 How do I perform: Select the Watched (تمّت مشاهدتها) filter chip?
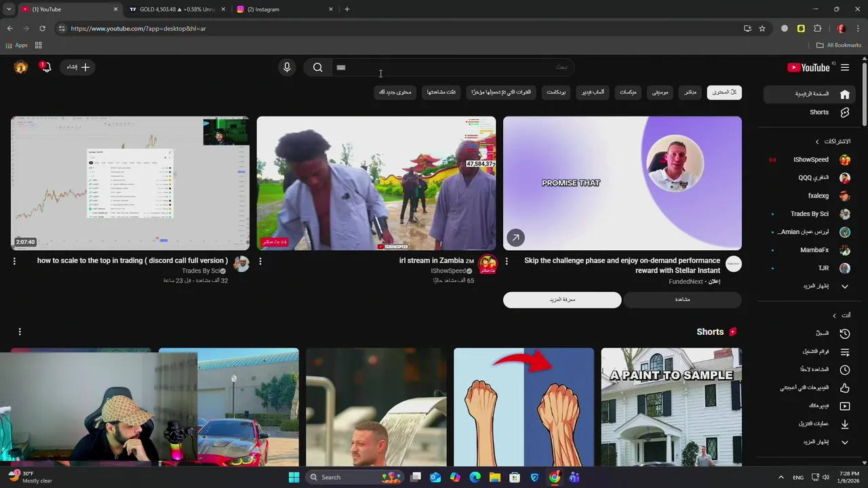441,92
